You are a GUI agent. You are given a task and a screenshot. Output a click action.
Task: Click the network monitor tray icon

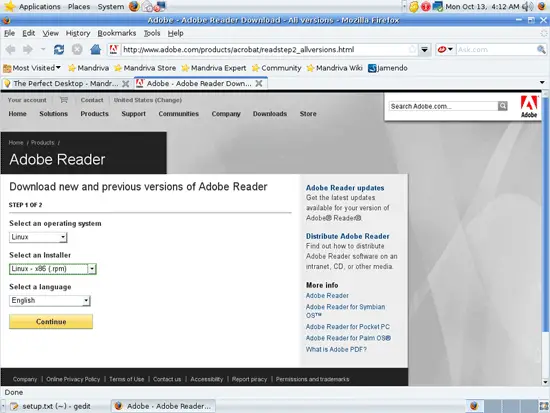pos(437,6)
